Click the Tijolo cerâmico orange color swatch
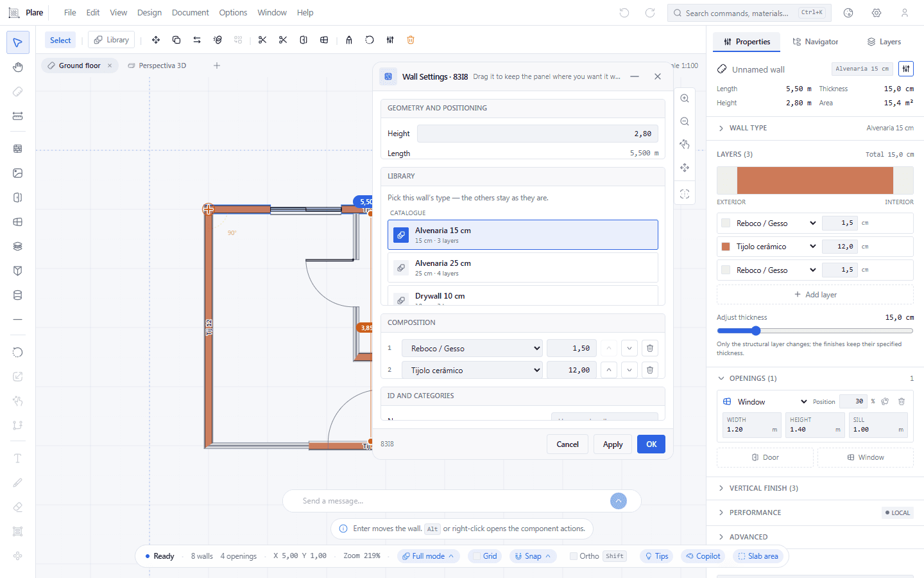Viewport: 924px width, 578px height. click(726, 247)
